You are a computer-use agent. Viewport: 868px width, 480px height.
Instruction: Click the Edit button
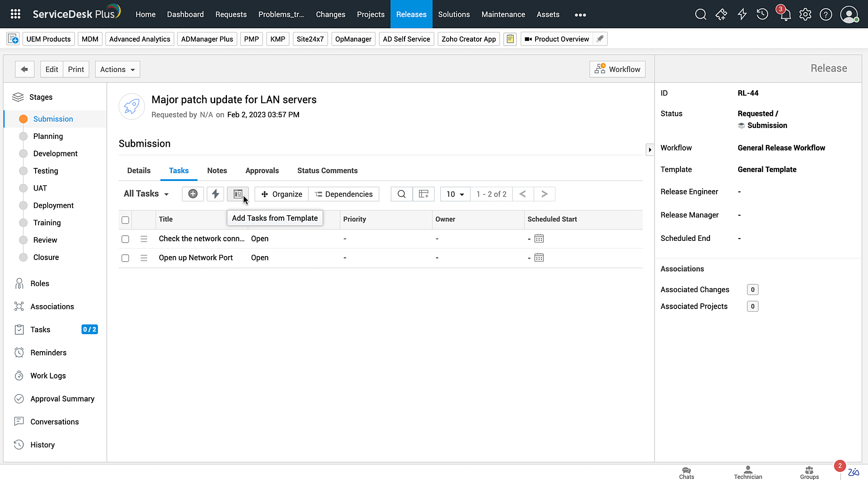pos(52,69)
